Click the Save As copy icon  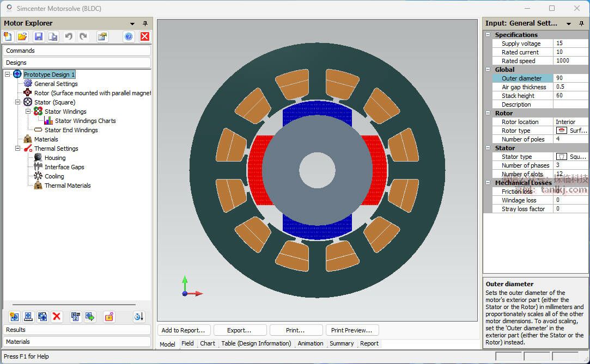[x=53, y=36]
